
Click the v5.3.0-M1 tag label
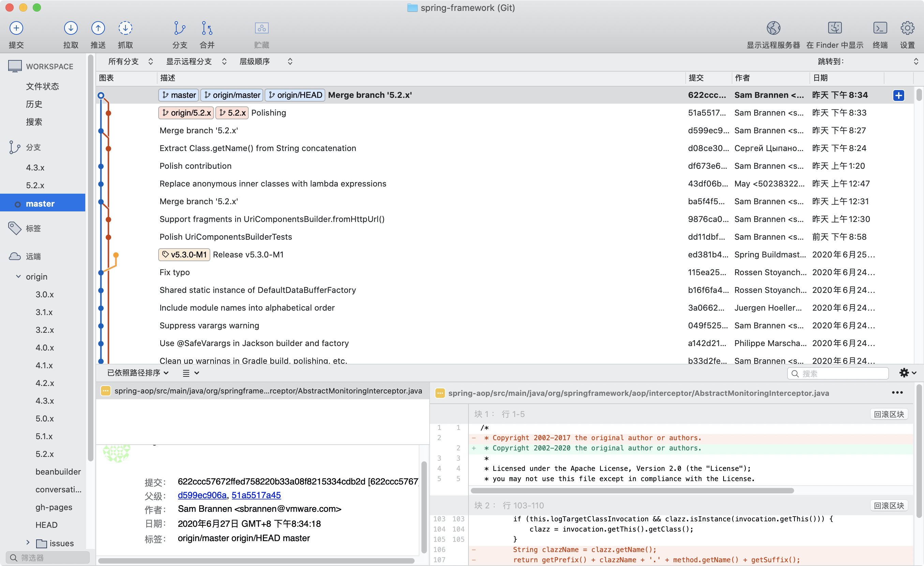click(x=184, y=255)
